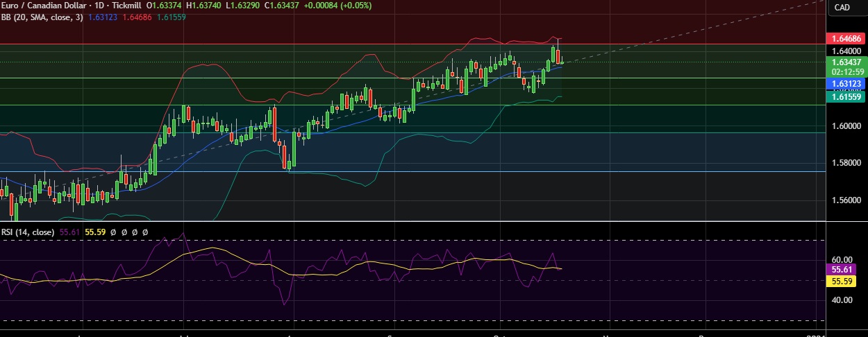Click the teal 1.61559 price axis label
This screenshot has height=337, width=868.
844,96
